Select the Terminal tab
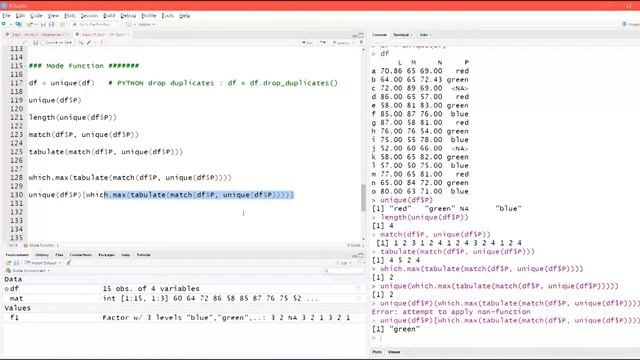 tap(402, 35)
